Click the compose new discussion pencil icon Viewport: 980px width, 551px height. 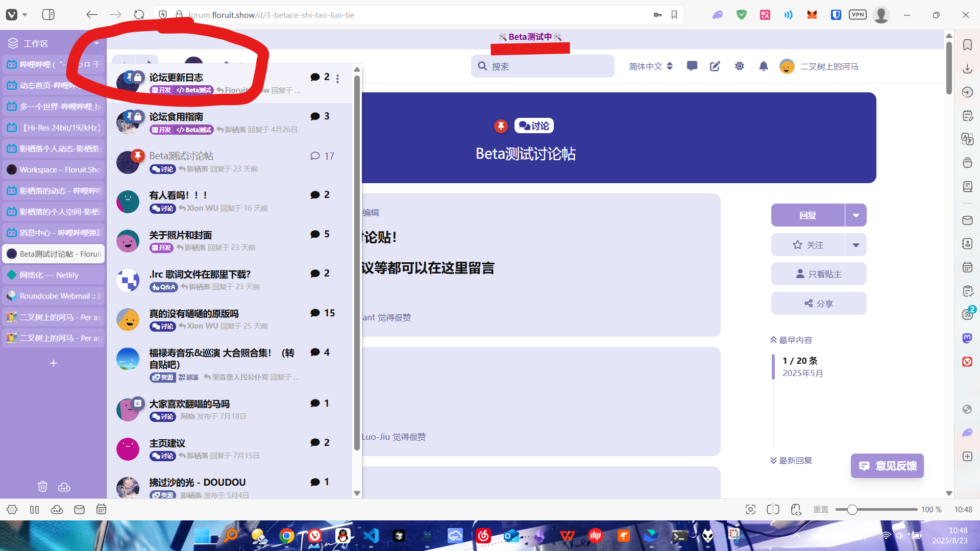tap(715, 66)
